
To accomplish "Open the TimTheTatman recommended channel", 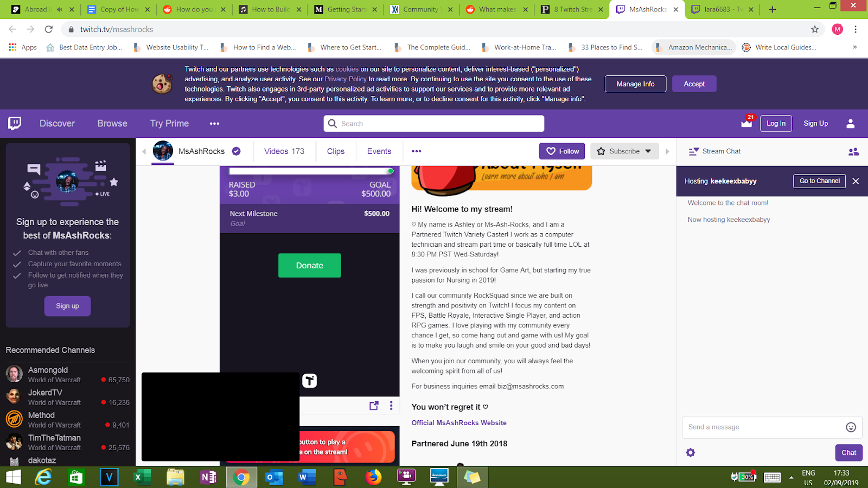I will tap(68, 442).
